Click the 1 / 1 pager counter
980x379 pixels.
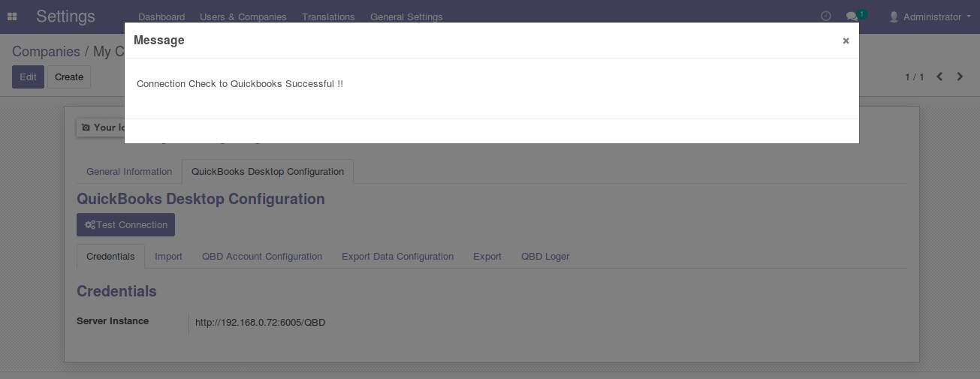point(915,77)
